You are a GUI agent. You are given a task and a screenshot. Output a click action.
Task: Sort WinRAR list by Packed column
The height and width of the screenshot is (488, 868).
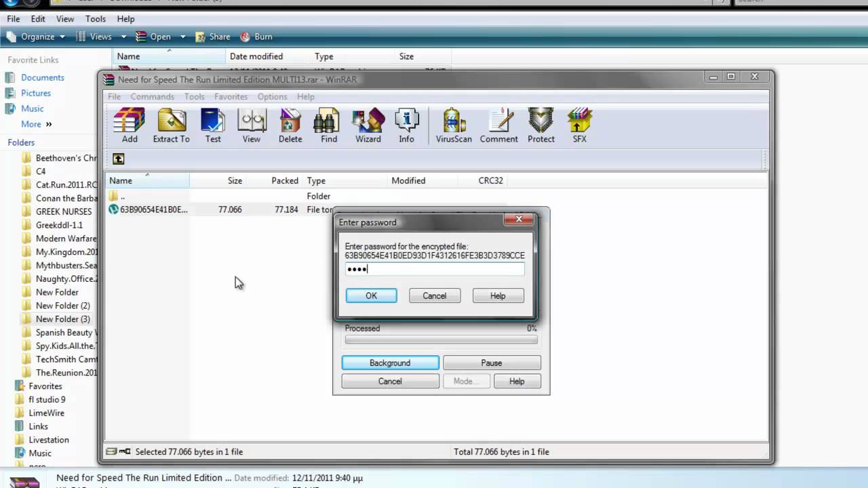click(x=275, y=180)
